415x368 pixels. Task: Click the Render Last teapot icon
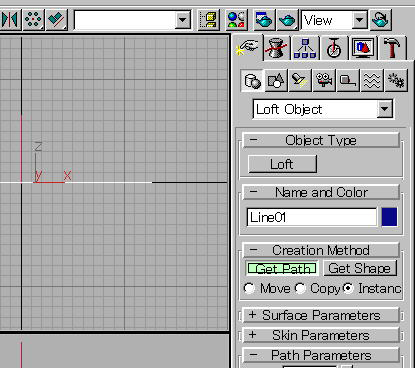tap(380, 20)
